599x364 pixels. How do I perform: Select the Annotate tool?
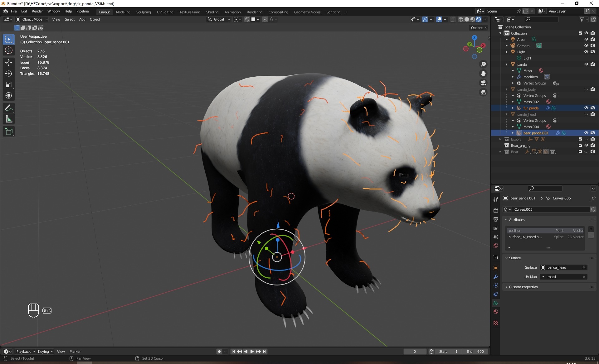pos(9,108)
